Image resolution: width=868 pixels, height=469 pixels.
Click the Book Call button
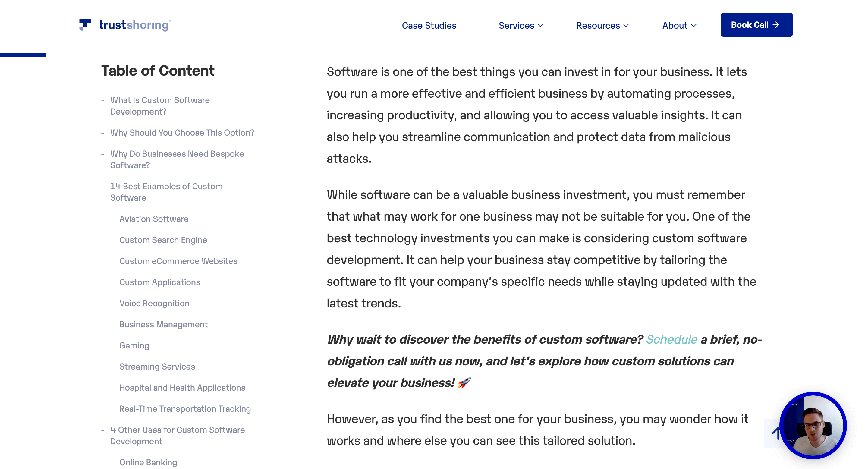click(756, 24)
